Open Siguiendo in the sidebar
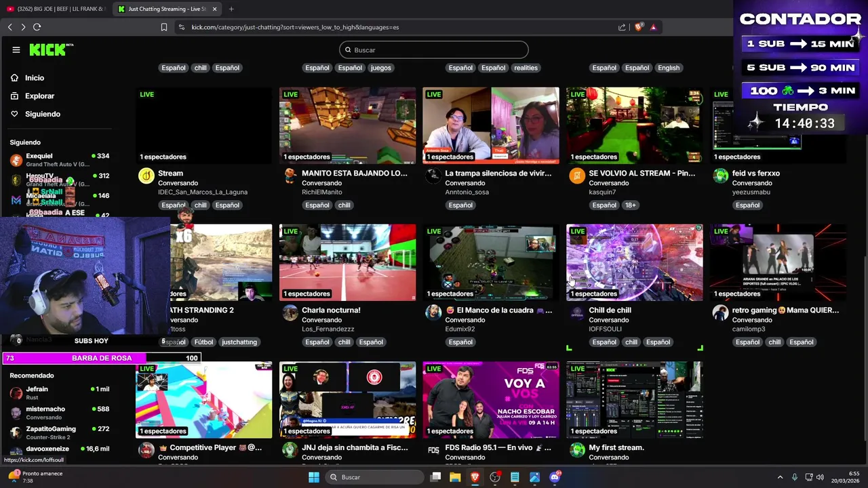Image resolution: width=868 pixels, height=488 pixels. click(43, 114)
